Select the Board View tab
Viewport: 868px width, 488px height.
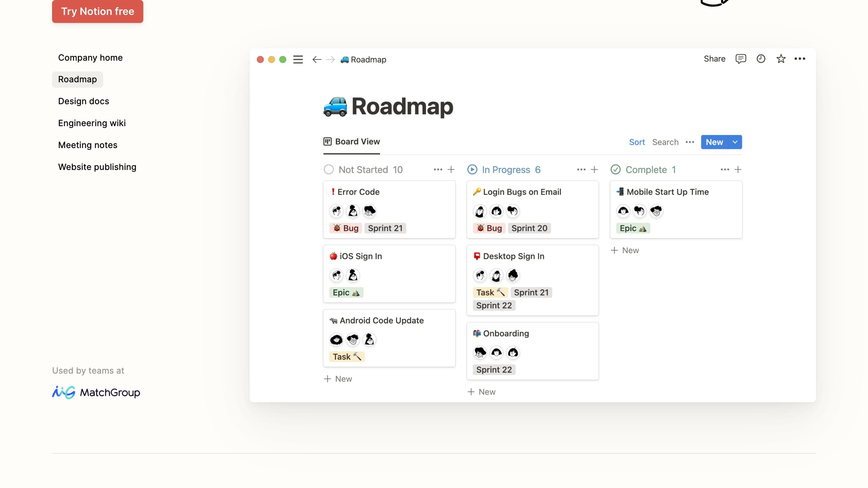[351, 142]
